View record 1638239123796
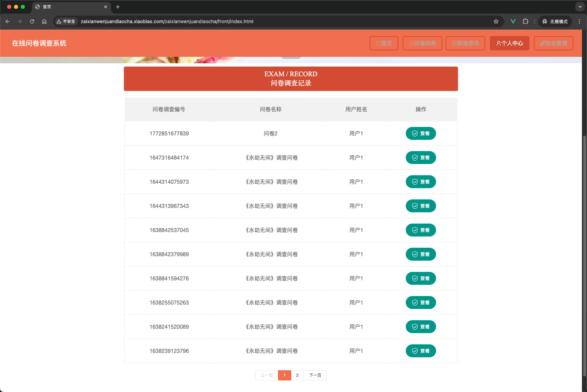The image size is (587, 392). (x=421, y=351)
